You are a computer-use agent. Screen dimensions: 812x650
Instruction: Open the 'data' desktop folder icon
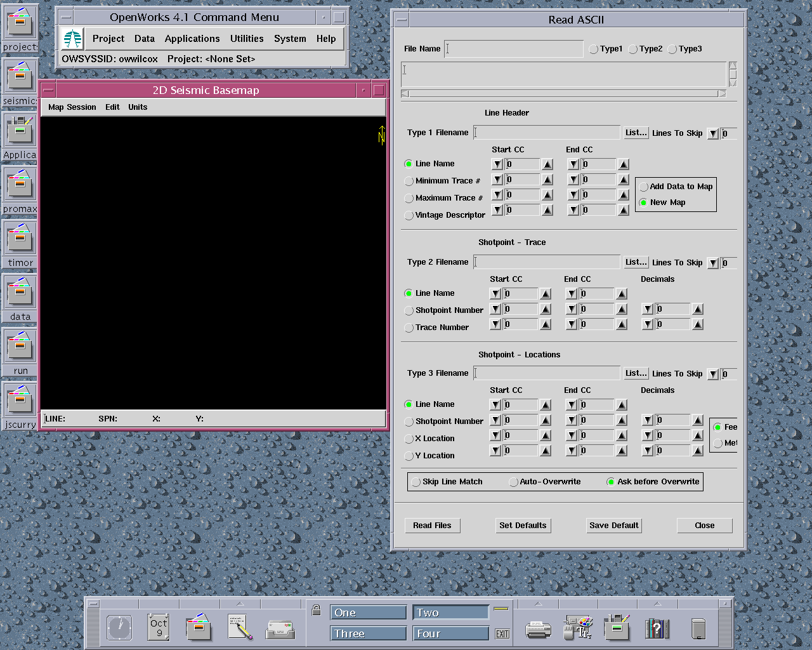click(x=20, y=293)
